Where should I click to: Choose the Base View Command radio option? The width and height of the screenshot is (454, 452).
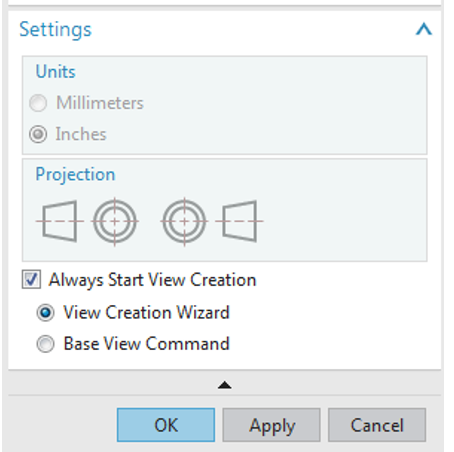click(45, 344)
